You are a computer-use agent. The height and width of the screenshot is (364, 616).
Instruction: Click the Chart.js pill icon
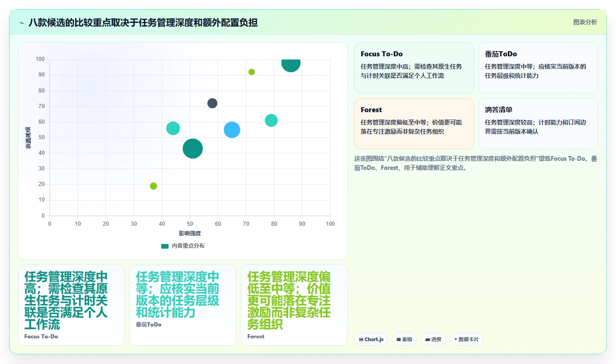click(x=361, y=340)
